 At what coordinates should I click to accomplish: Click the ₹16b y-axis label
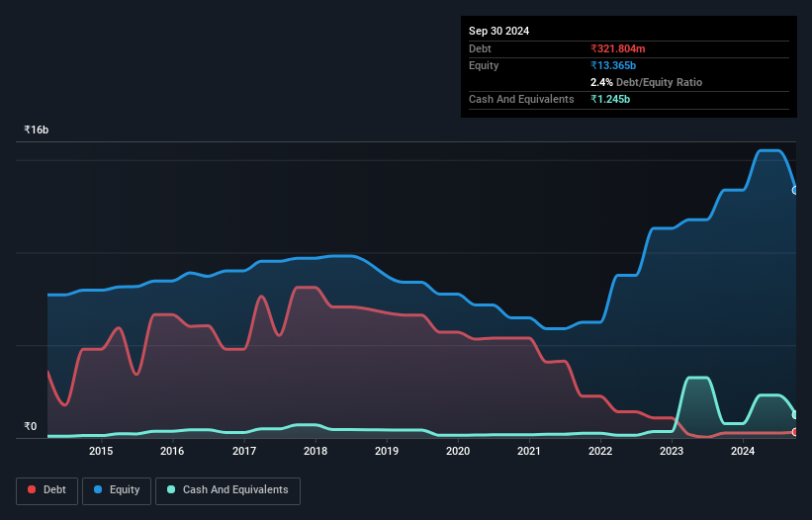[37, 130]
